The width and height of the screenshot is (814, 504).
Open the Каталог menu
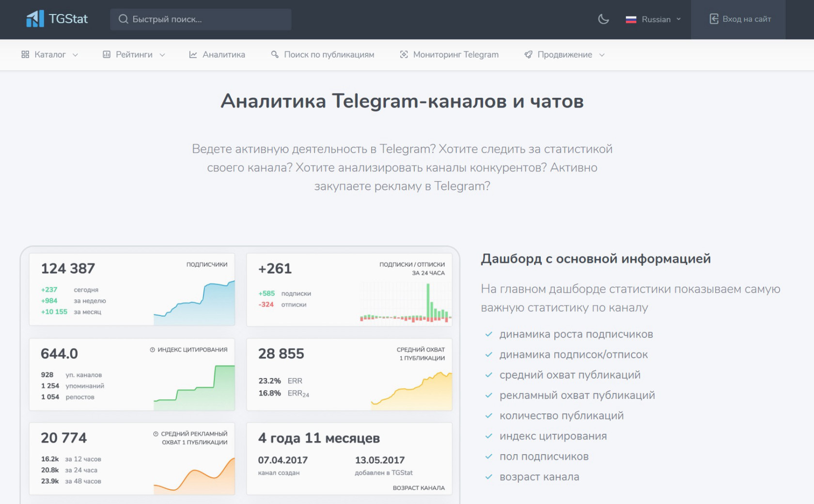tap(49, 55)
